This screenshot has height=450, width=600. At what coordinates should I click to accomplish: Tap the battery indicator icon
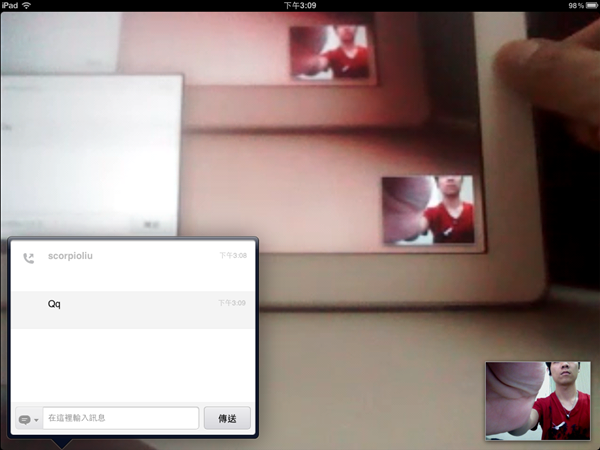coord(592,5)
